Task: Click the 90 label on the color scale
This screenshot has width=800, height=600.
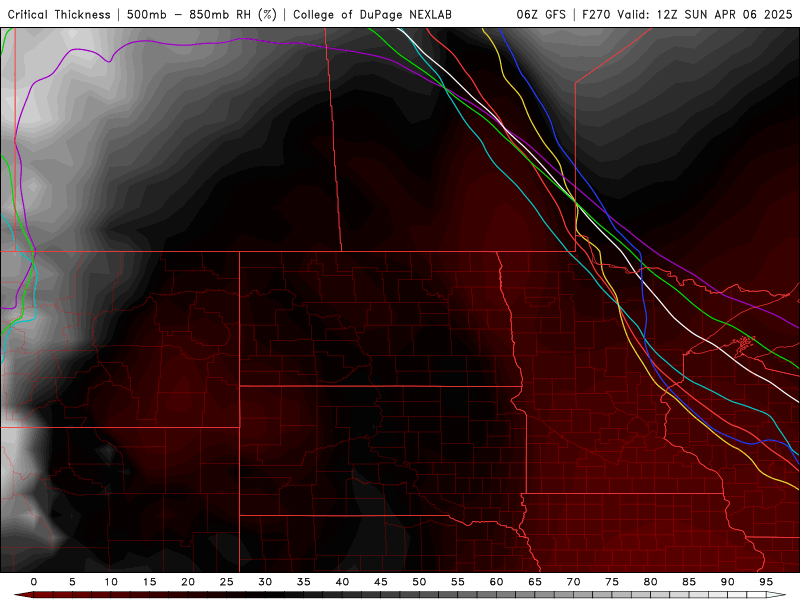Action: coord(728,582)
